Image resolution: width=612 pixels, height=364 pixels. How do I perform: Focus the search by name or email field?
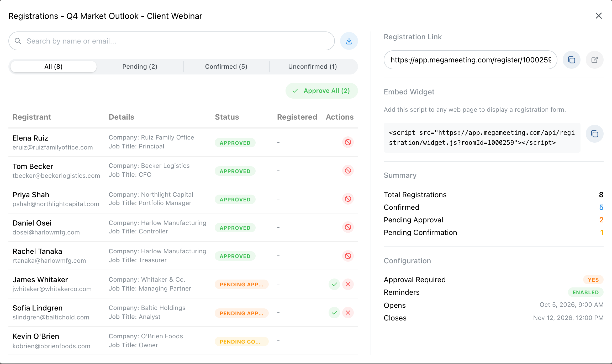coord(172,41)
